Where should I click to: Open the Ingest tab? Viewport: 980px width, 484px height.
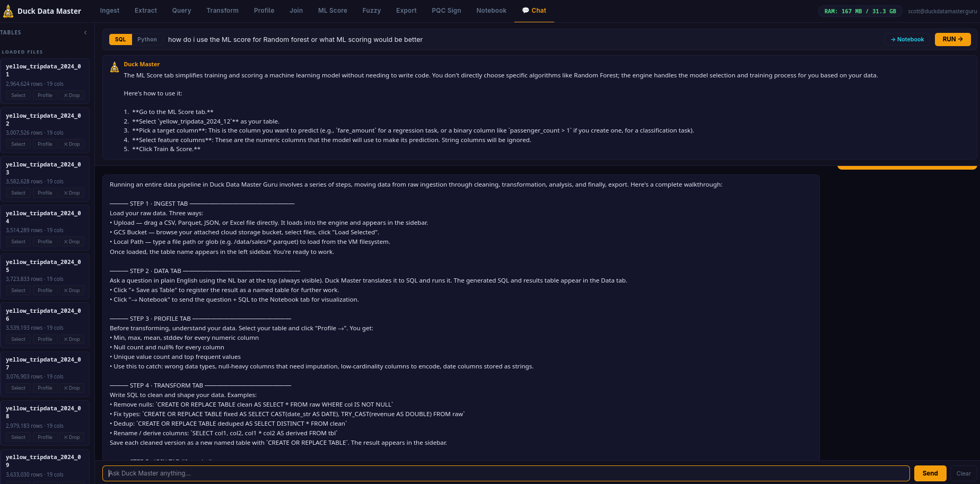coord(110,11)
